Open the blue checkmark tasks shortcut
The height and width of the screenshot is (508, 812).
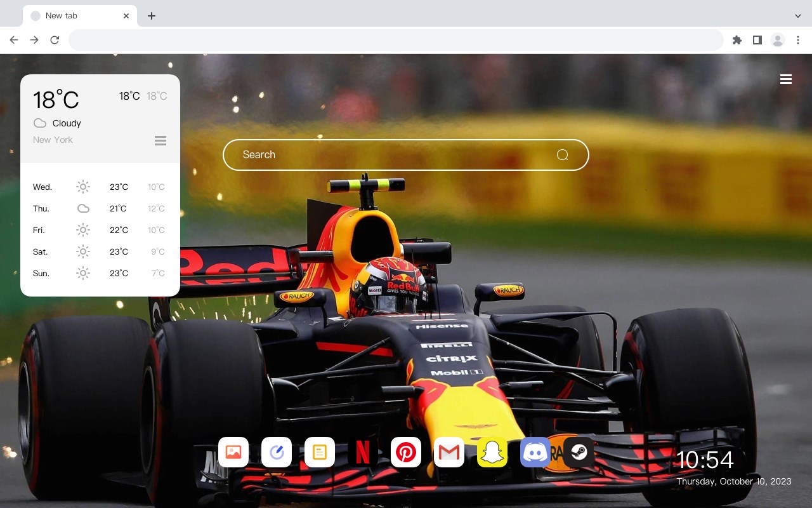277,452
